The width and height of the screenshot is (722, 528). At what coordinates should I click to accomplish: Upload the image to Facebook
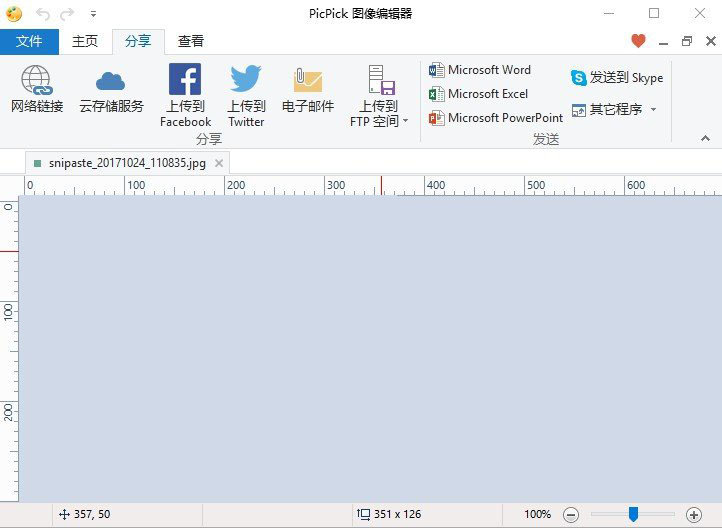[185, 95]
